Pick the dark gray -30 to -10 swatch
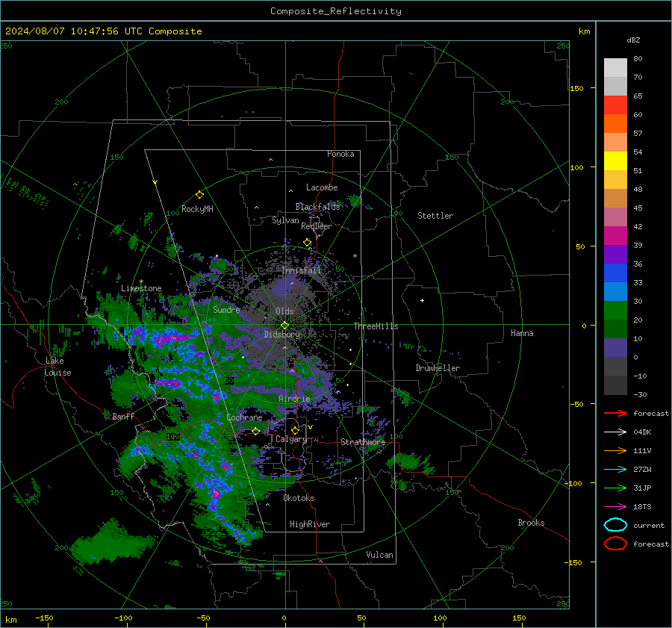Image resolution: width=672 pixels, height=628 pixels. [x=615, y=385]
